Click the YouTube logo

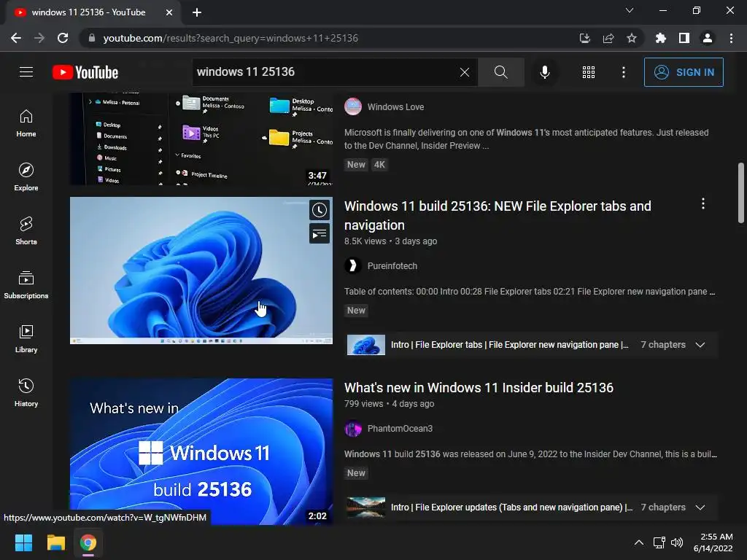85,72
